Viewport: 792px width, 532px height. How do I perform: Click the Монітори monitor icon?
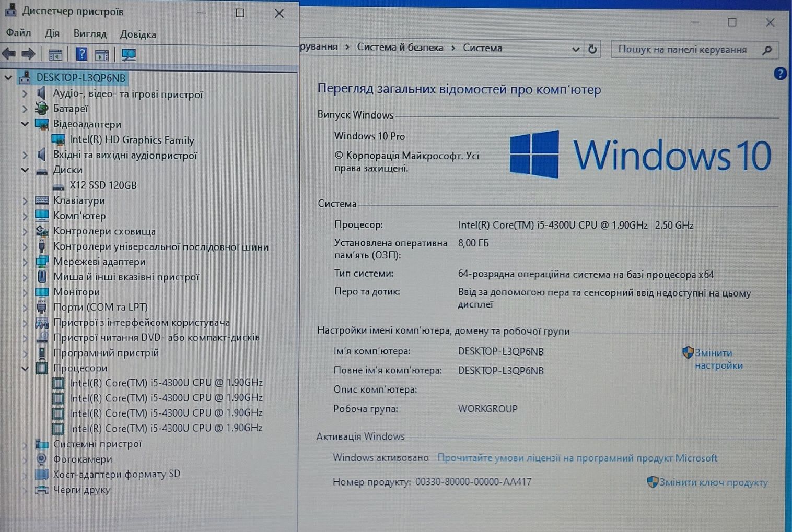click(x=42, y=292)
